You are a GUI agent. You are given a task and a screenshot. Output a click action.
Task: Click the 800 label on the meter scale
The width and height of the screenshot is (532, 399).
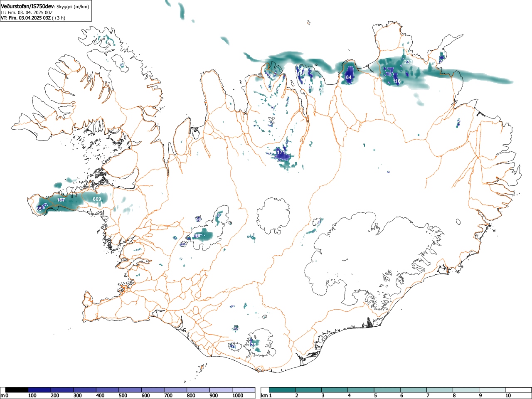point(191,396)
